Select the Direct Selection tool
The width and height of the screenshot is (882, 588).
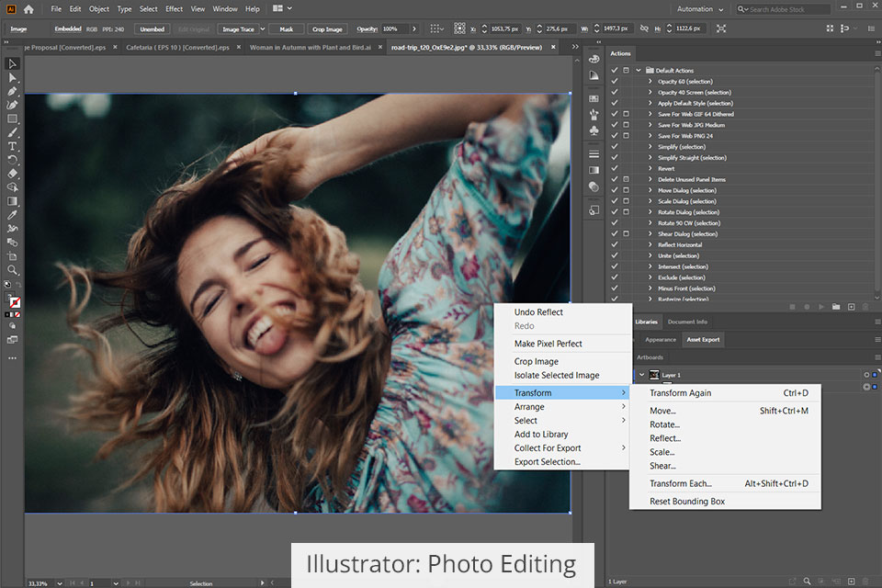coord(12,78)
